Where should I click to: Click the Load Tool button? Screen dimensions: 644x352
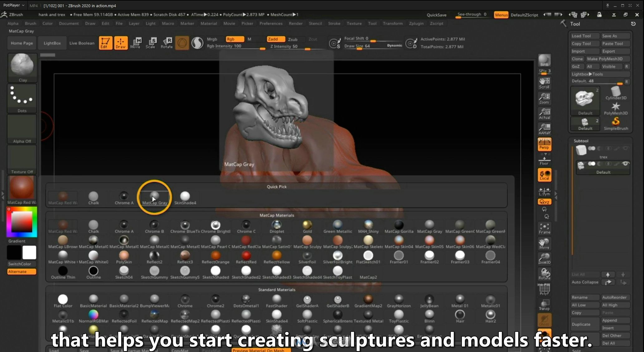point(585,36)
